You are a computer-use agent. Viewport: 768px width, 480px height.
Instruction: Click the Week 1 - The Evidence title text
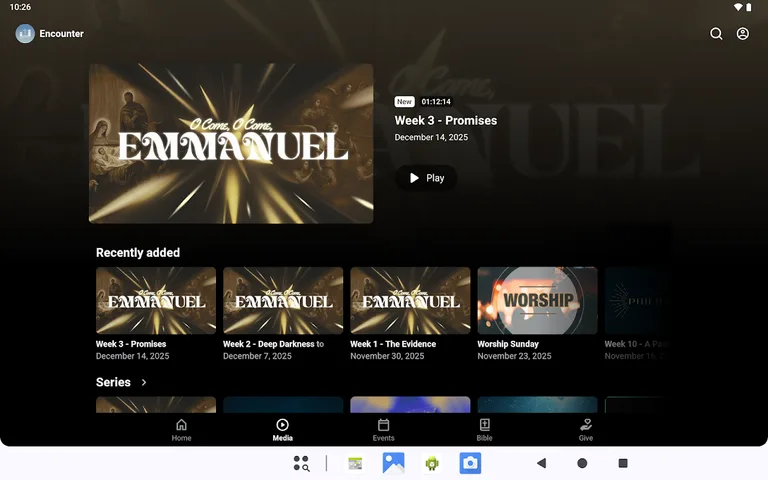(x=393, y=344)
